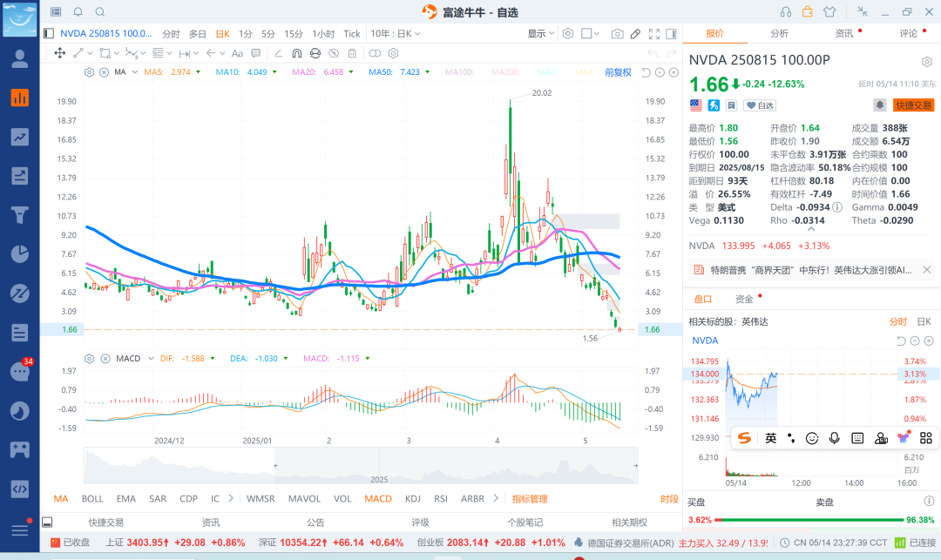Select the text Aa annotation tool
The width and height of the screenshot is (941, 560).
tap(237, 53)
